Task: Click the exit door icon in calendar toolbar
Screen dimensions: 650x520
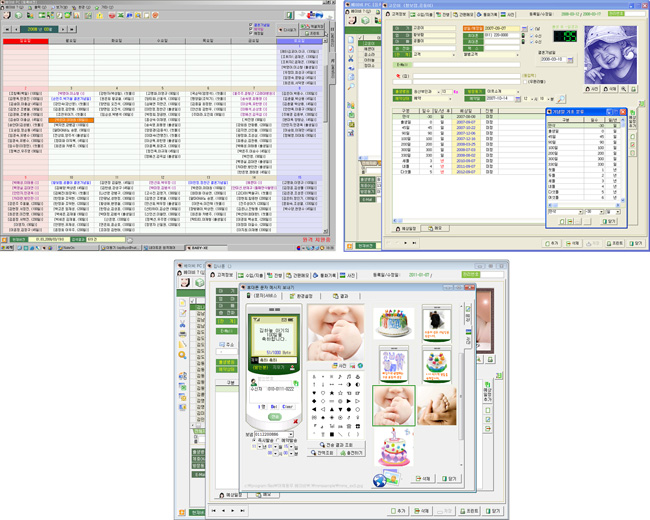Action: [x=289, y=15]
